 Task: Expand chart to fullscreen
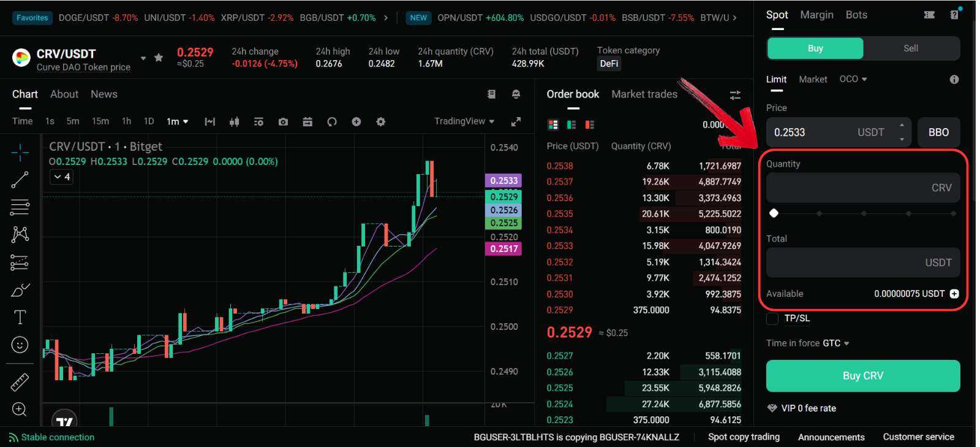[516, 122]
